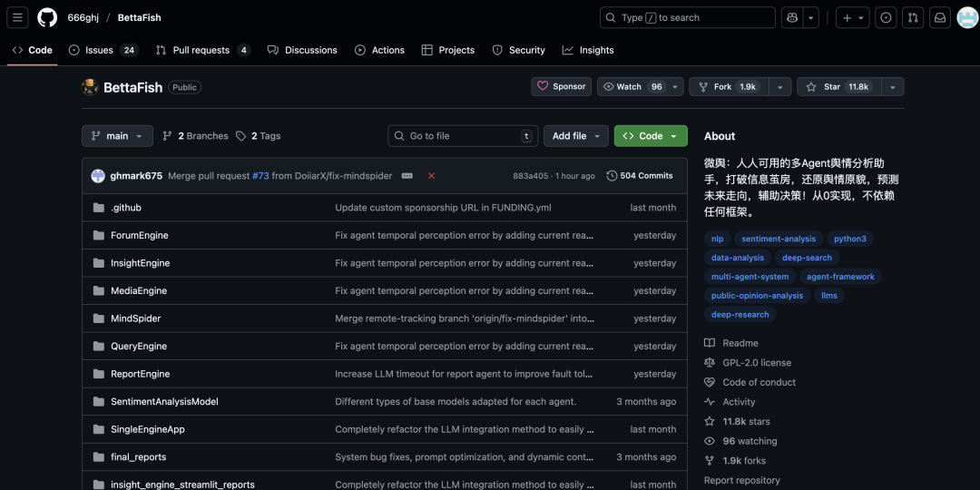Star the BettaFish repository

839,87
